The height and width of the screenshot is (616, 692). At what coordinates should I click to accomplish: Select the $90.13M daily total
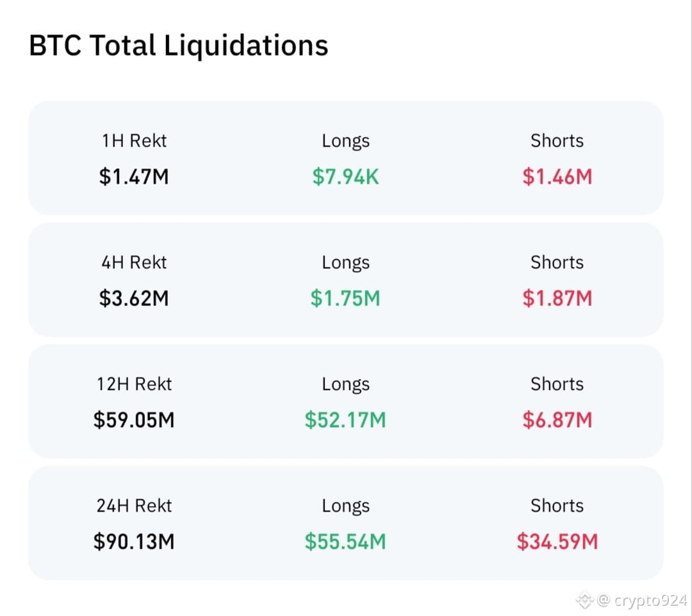(134, 542)
